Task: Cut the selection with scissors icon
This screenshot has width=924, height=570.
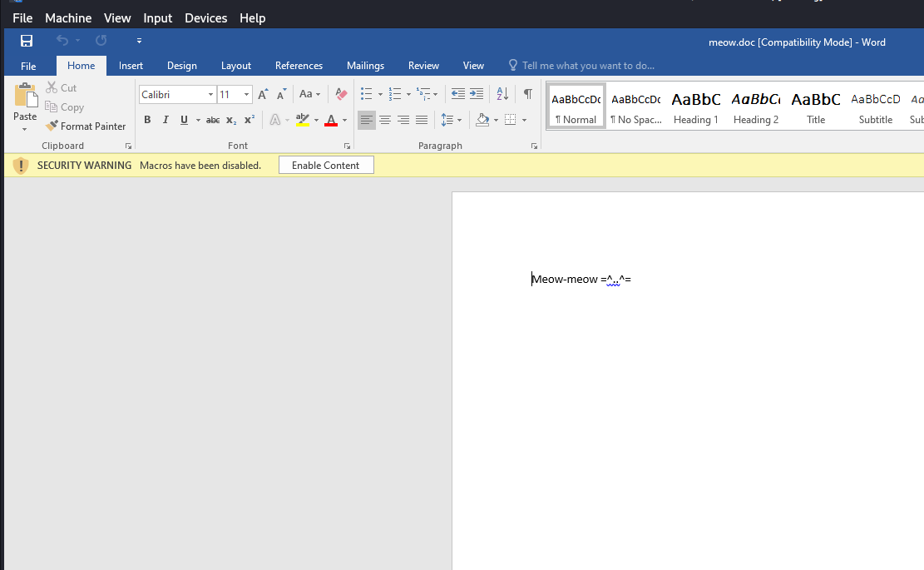Action: (62, 88)
